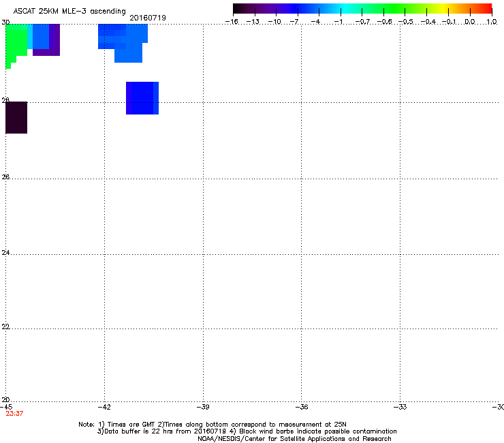Click the title "ASCAT 25KM MLE-3 ascending"
Screen dimensions: 504x443
point(69,11)
